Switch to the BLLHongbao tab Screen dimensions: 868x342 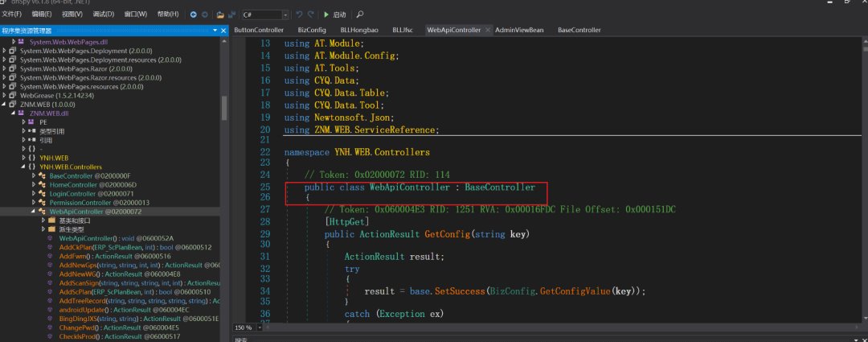(359, 30)
